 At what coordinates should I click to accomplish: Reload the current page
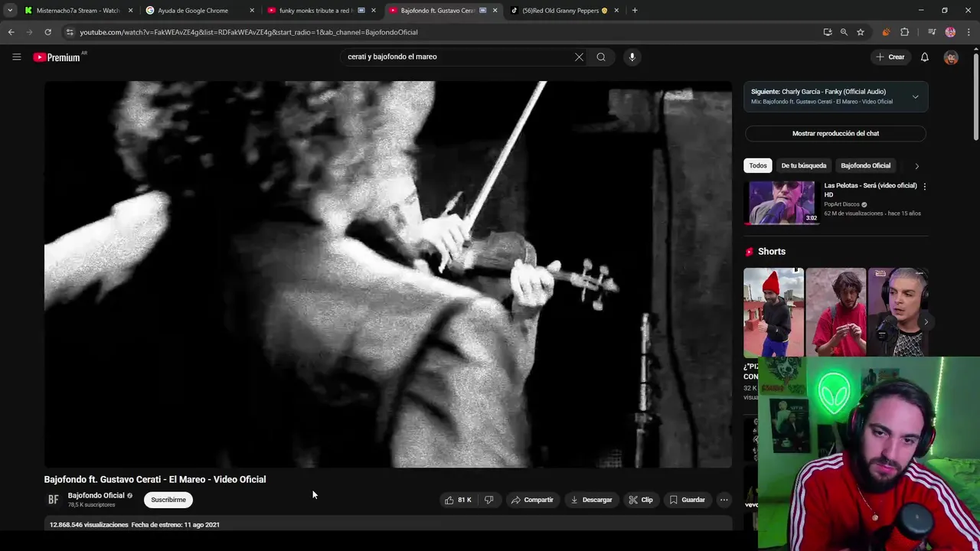pyautogui.click(x=47, y=32)
